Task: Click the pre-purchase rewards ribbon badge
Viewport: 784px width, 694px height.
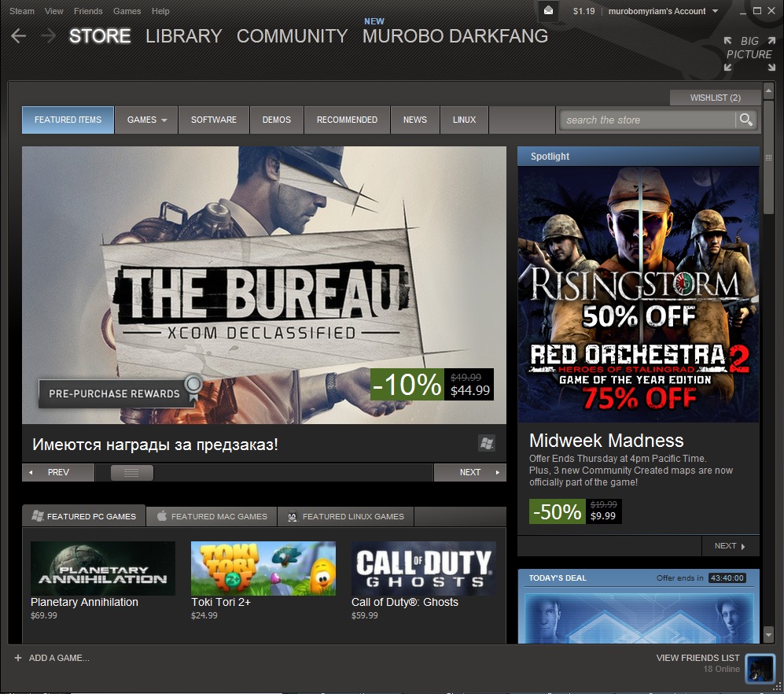Action: coord(193,386)
